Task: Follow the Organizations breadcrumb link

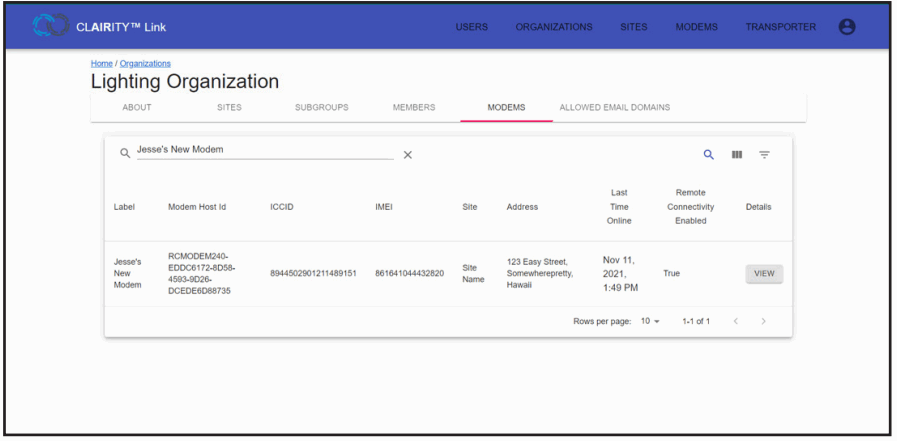Action: tap(145, 64)
